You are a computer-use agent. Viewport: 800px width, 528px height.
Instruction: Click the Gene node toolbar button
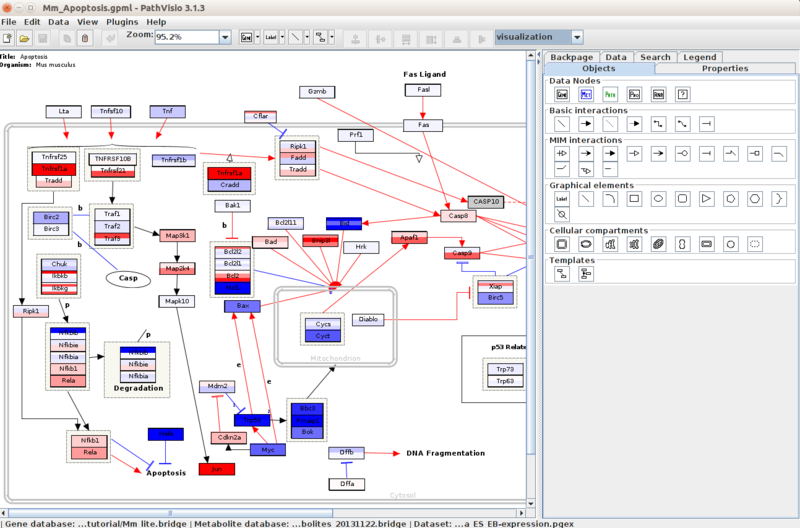(x=246, y=37)
